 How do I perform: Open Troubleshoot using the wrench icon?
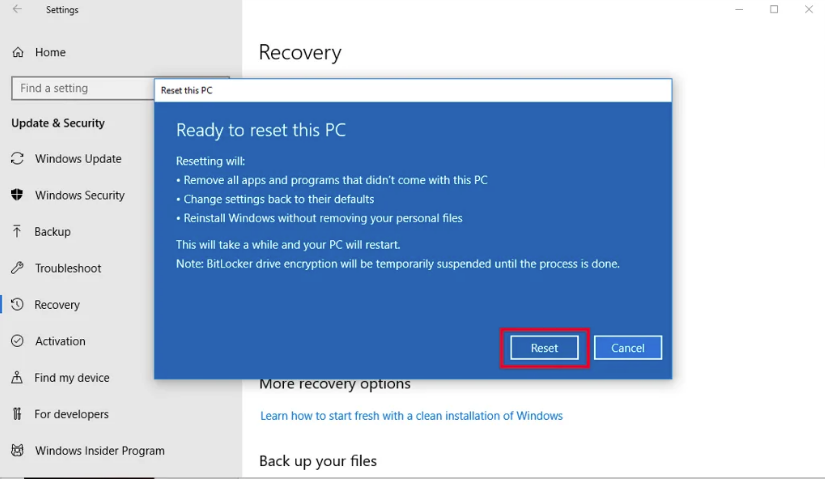click(17, 268)
